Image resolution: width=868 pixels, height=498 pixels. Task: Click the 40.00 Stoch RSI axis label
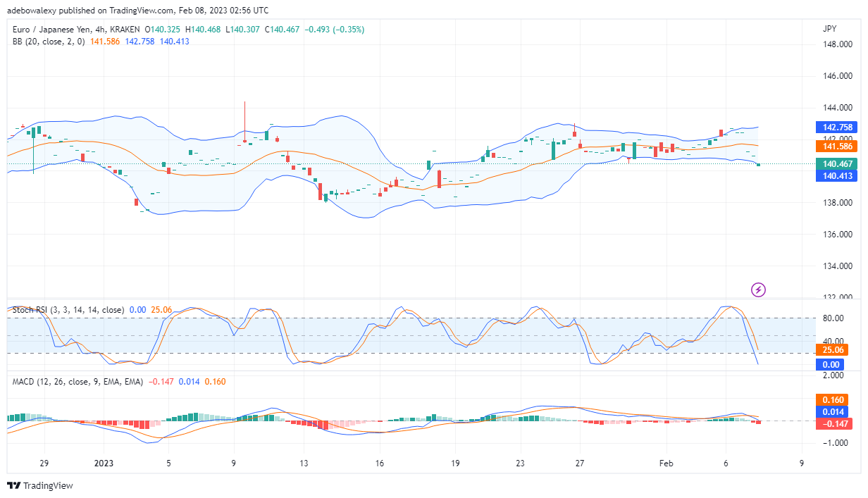tap(834, 341)
